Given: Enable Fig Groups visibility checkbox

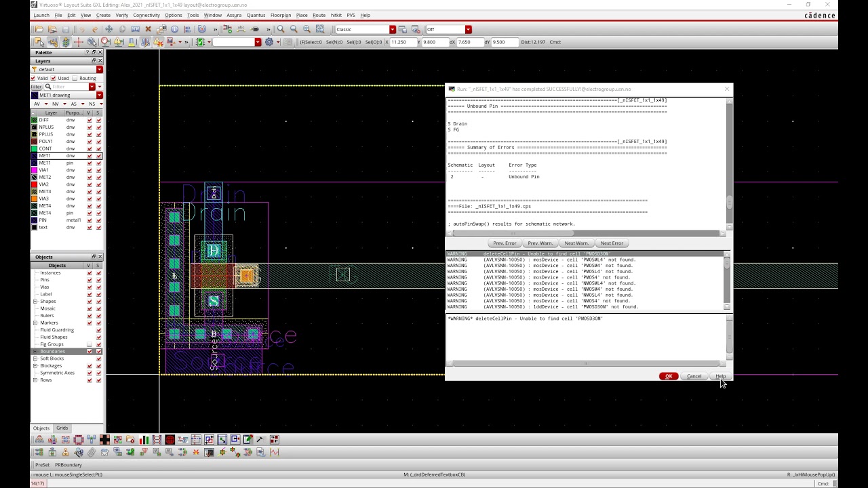Looking at the screenshot, I should coord(89,344).
